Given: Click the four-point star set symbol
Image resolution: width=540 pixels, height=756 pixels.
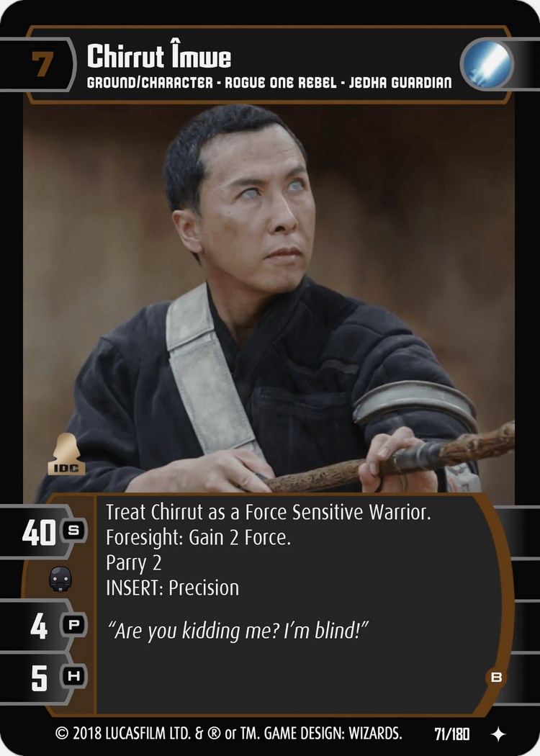Looking at the screenshot, I should [x=498, y=734].
